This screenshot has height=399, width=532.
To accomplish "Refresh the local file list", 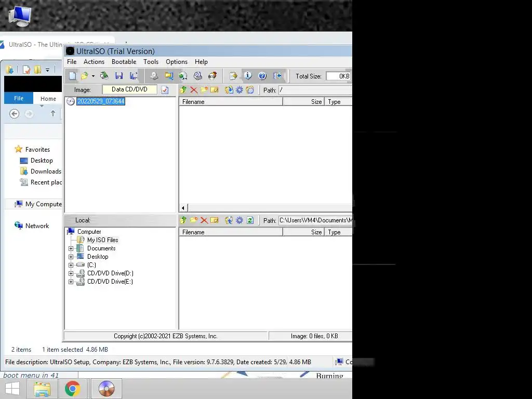I will click(x=250, y=220).
